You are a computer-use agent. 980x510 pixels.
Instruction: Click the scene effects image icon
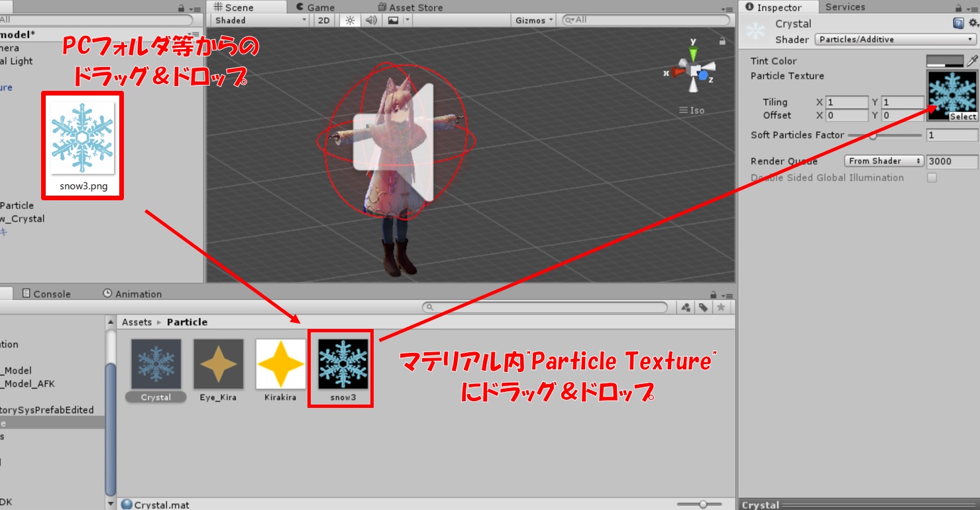[393, 20]
